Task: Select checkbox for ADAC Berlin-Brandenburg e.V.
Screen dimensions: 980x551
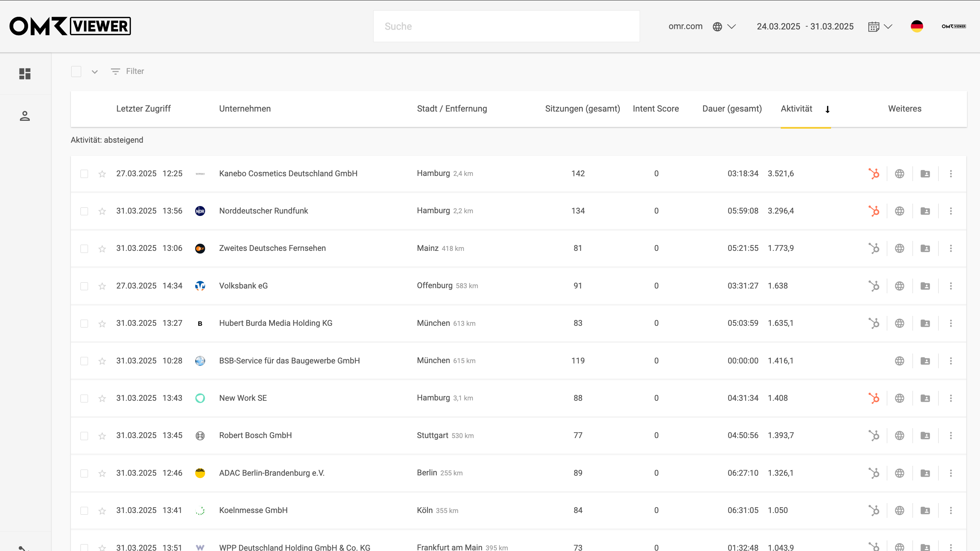Action: pos(84,473)
